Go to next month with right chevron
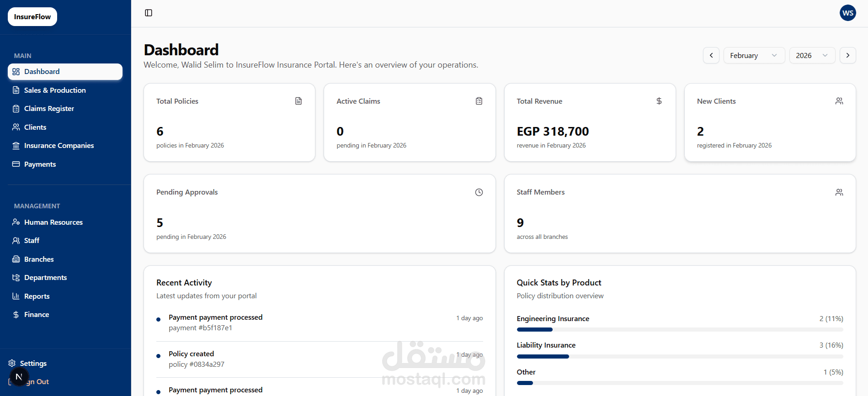 coord(847,55)
